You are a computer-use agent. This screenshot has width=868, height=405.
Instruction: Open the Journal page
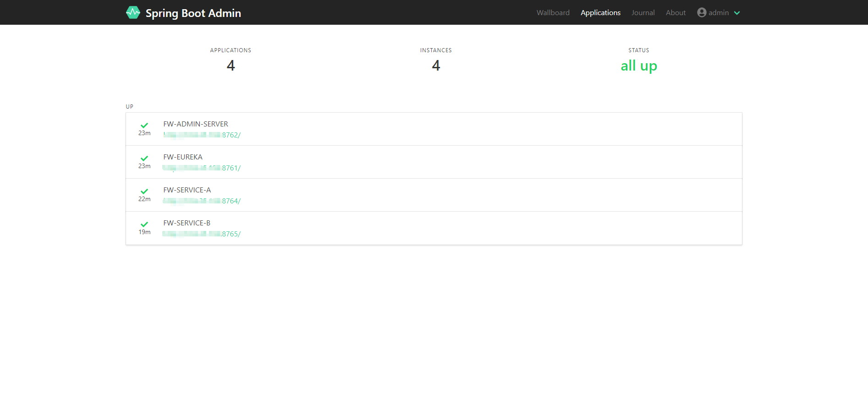(x=643, y=12)
